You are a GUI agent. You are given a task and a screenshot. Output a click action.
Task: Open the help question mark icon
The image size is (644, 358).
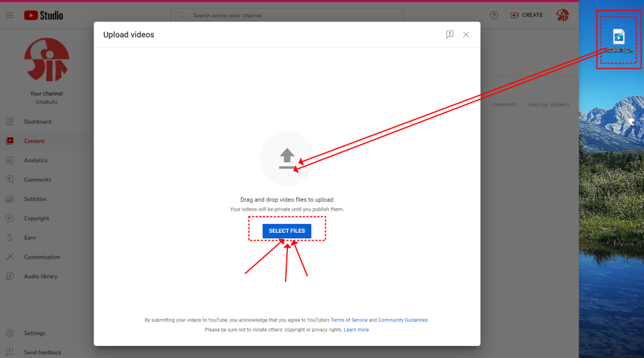pos(494,15)
